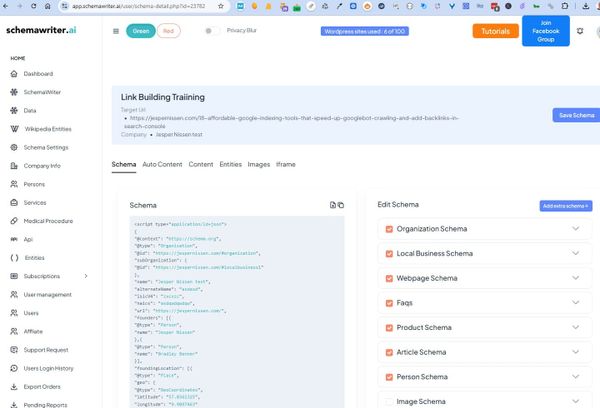
Task: Reload the browser page
Action: (34, 6)
